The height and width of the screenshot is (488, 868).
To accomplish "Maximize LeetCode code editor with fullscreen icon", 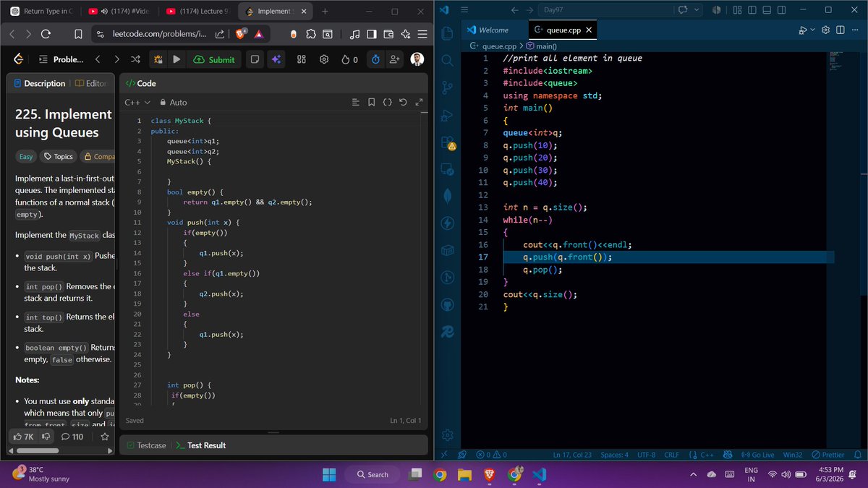I will coord(419,103).
